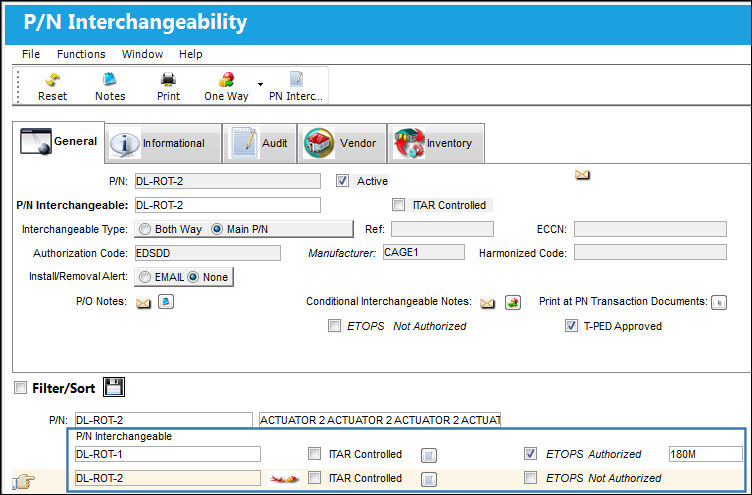Click the pointing hand row indicator
Screen dimensions: 752x495
[x=24, y=481]
